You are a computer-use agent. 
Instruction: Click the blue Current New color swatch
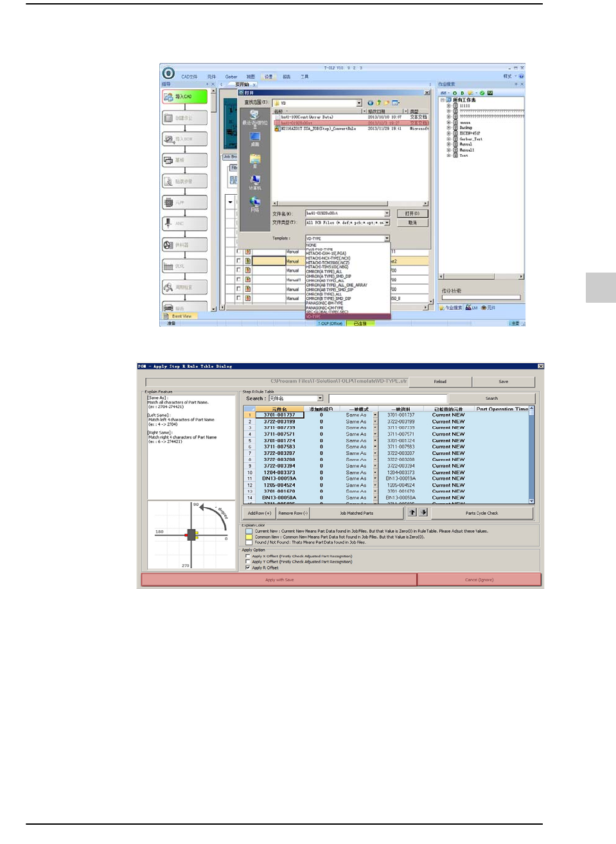click(249, 531)
